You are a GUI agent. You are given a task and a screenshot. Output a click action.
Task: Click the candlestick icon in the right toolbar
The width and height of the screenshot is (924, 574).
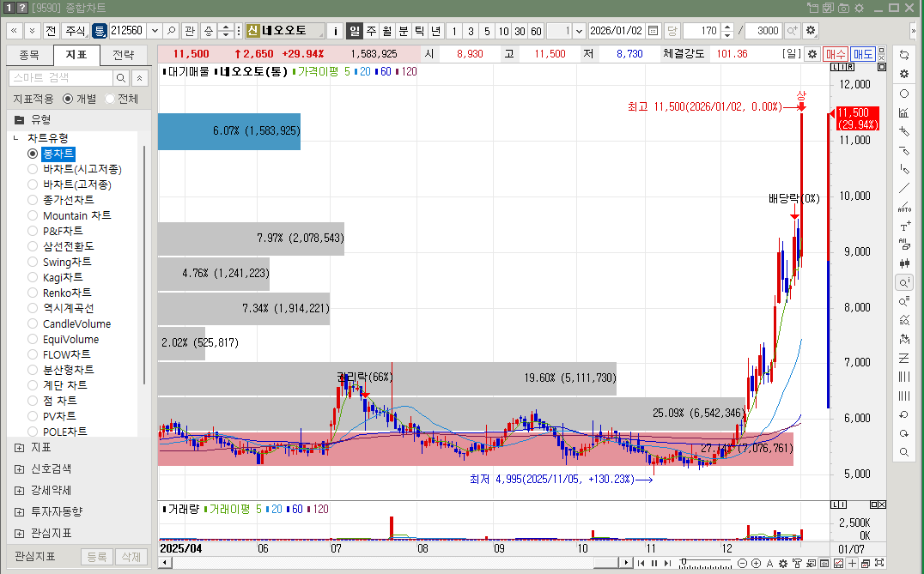click(x=904, y=263)
